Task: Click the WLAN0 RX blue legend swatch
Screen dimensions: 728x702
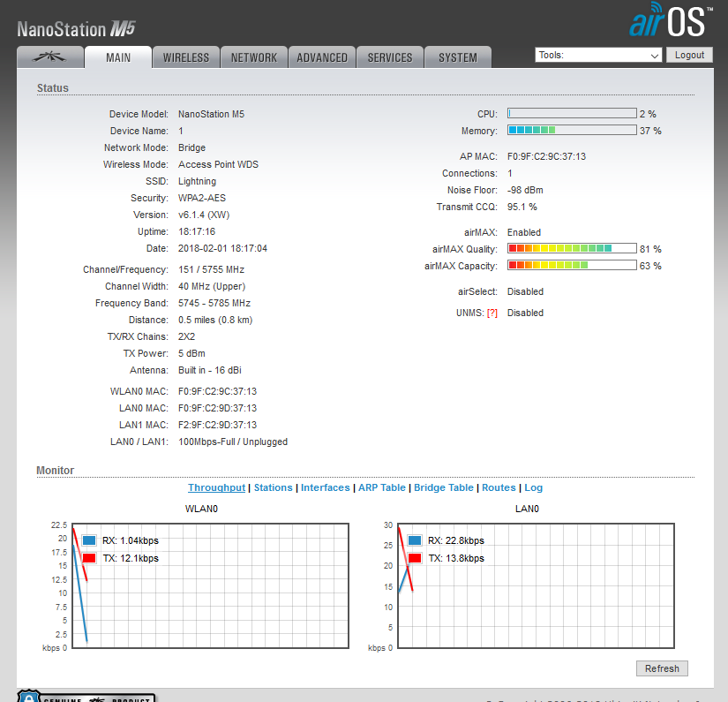Action: coord(89,540)
